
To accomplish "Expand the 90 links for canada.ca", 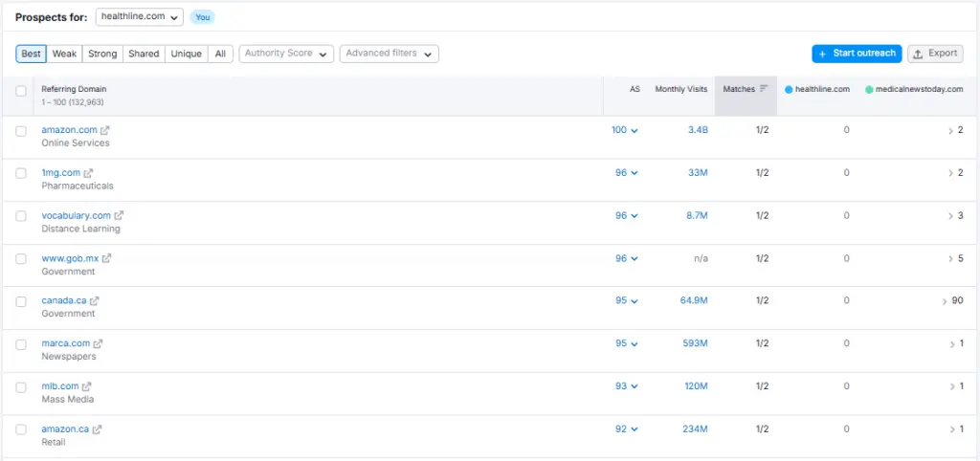I will (x=951, y=301).
